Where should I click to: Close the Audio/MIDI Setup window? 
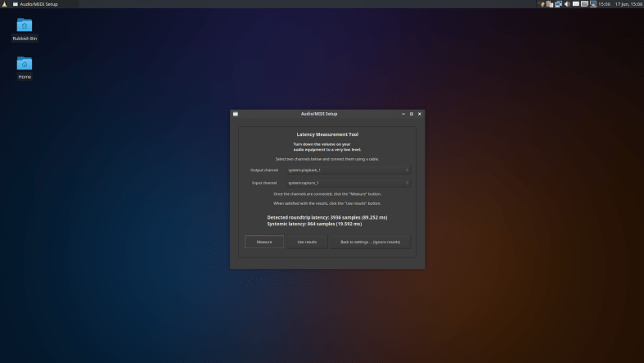[419, 114]
